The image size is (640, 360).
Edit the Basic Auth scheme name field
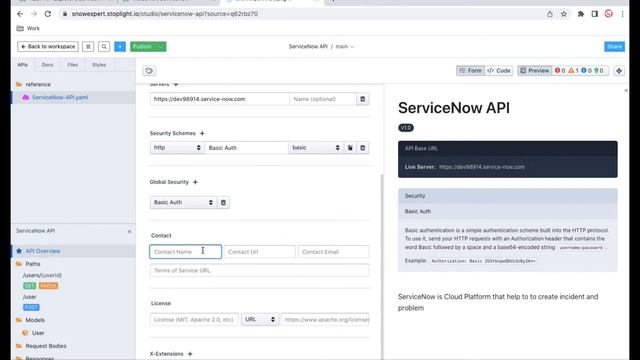pyautogui.click(x=247, y=148)
